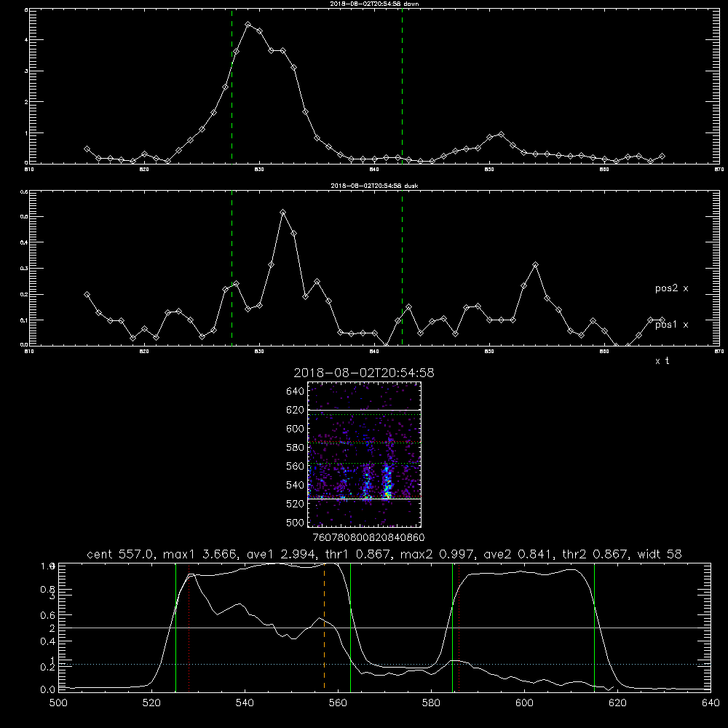
Task: Click the orange dashed center line in bottom plot
Action: tap(324, 628)
